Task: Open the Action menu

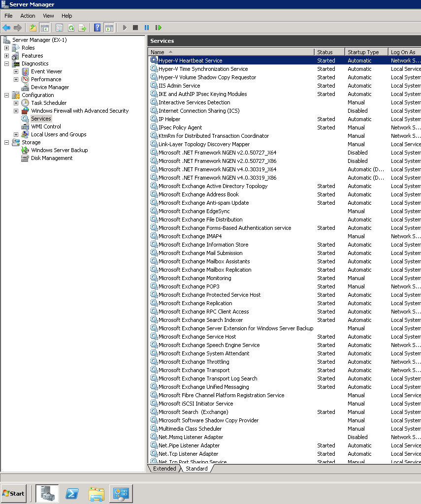Action: pyautogui.click(x=28, y=16)
